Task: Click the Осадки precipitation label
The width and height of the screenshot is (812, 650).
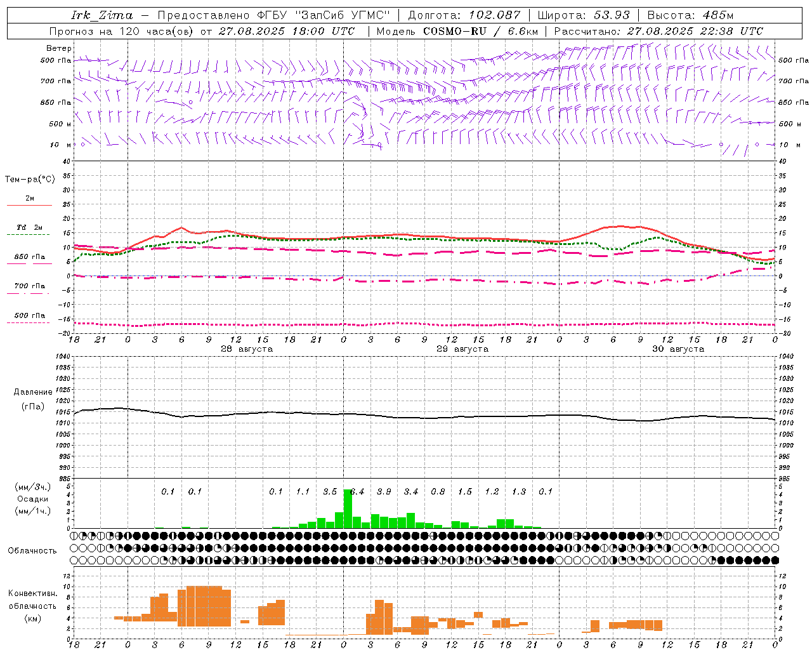Action: [x=32, y=499]
